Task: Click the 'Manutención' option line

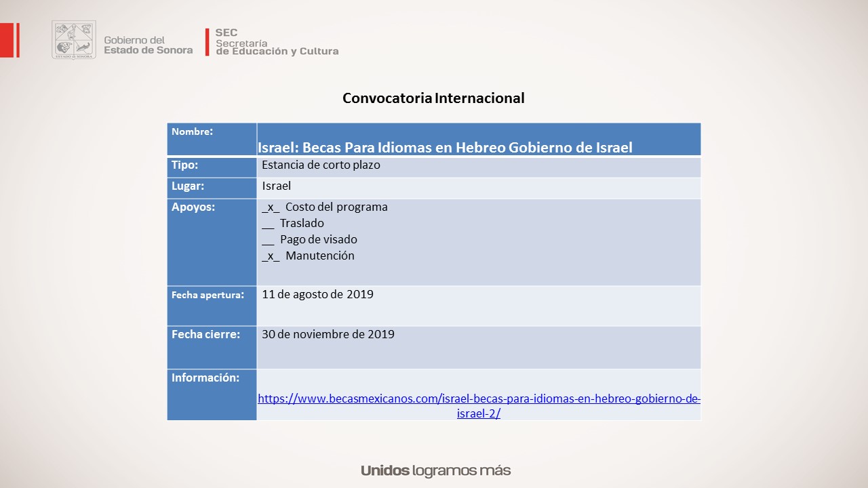Action: pos(308,256)
